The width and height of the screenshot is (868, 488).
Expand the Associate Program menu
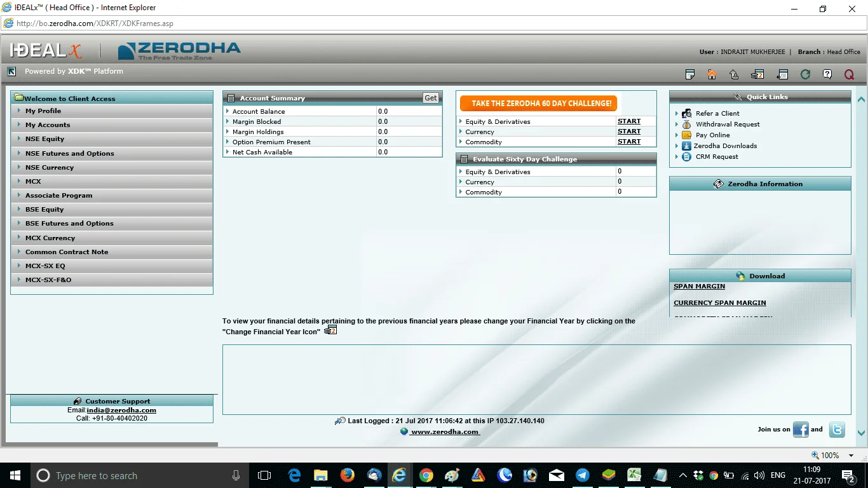112,195
